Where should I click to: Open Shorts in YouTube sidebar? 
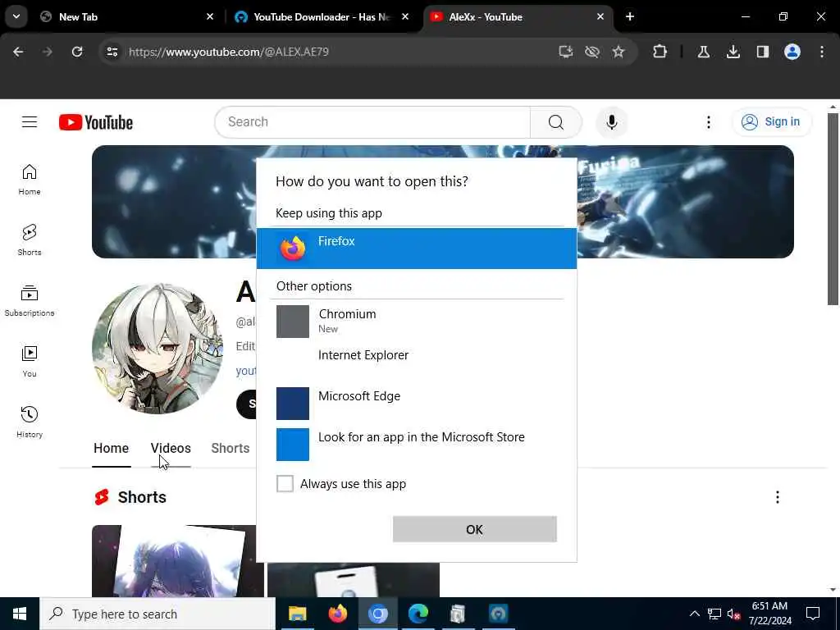[30, 240]
